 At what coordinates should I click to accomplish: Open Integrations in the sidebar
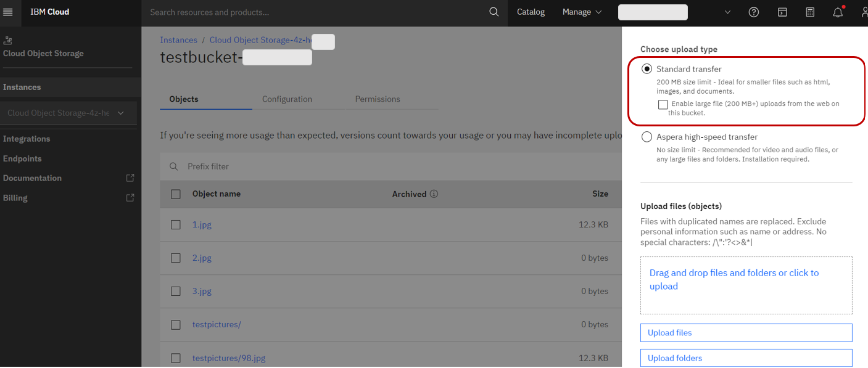click(27, 139)
